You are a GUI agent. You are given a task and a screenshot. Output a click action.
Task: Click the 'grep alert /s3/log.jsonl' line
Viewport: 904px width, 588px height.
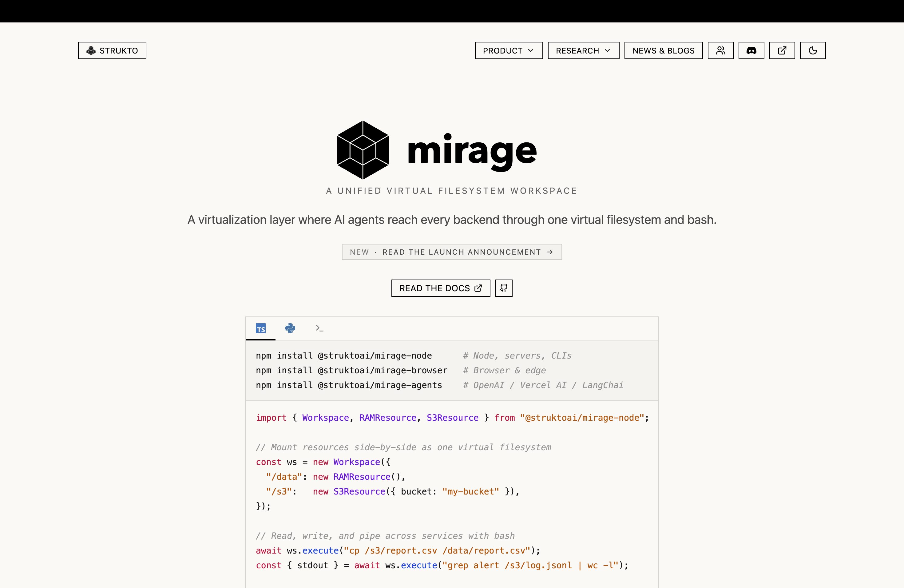coord(442,566)
